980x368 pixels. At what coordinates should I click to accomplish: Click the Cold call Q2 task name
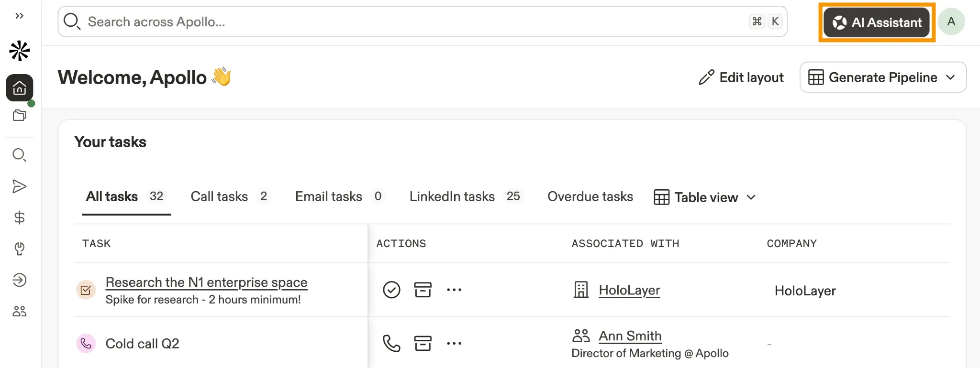pos(142,344)
